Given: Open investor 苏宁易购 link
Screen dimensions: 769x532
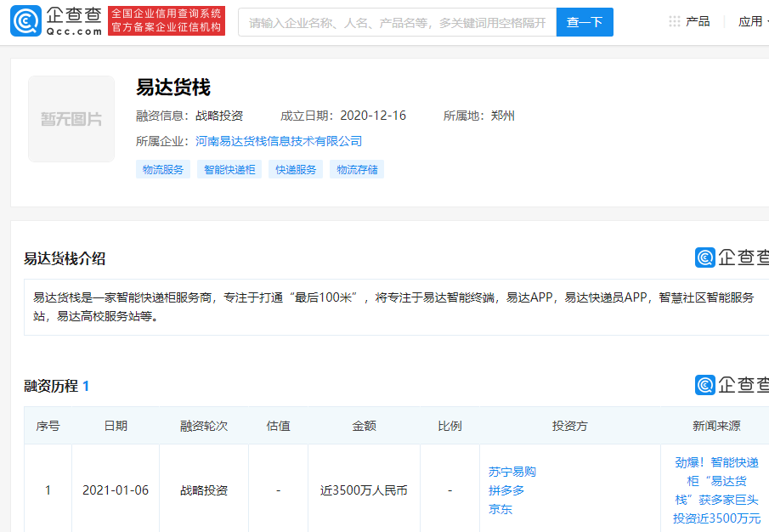Looking at the screenshot, I should tap(512, 472).
